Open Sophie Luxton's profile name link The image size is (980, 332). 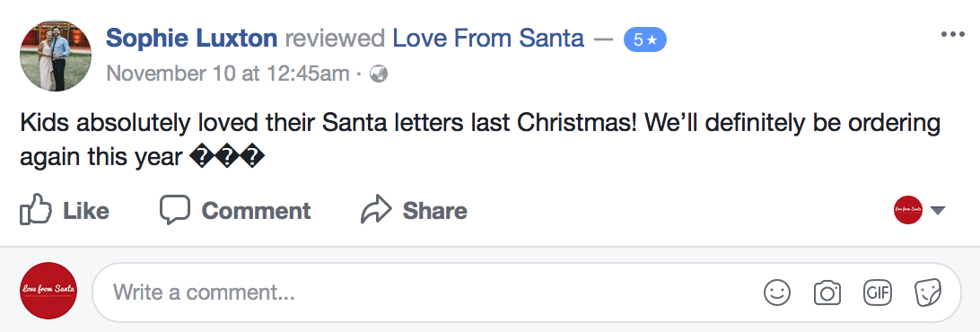[x=191, y=39]
